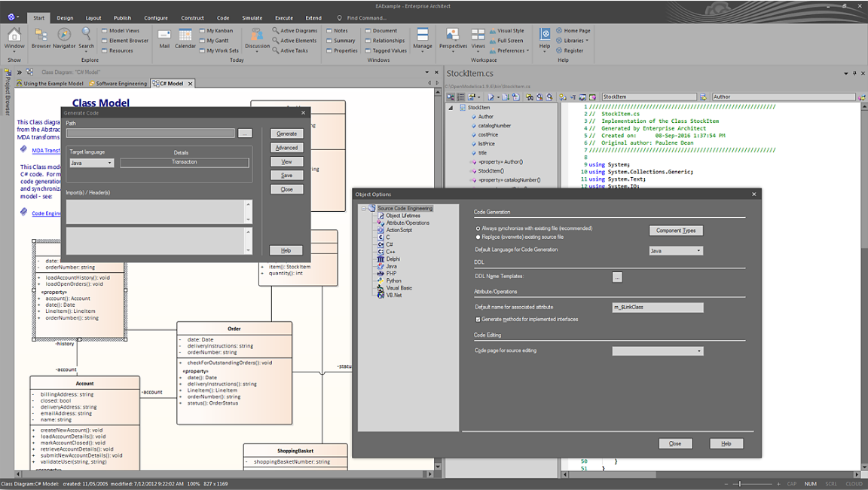
Task: Click the Code Engineering hyperlink in diagram
Action: pyautogui.click(x=47, y=214)
